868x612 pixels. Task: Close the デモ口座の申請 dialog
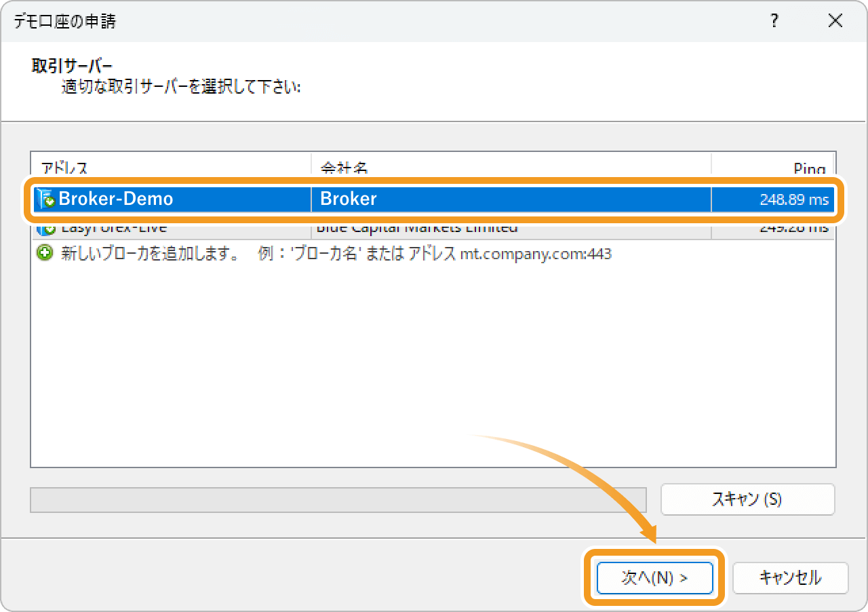point(835,21)
